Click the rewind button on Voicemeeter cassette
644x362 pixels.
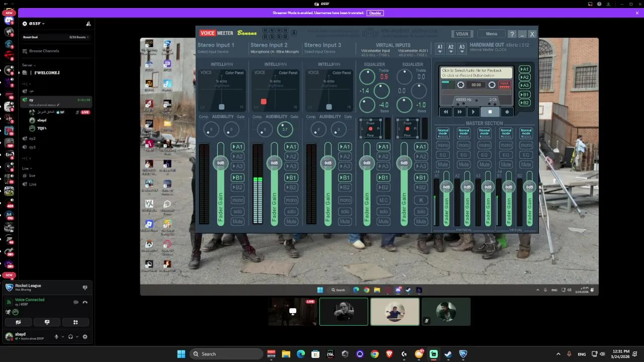(x=446, y=112)
